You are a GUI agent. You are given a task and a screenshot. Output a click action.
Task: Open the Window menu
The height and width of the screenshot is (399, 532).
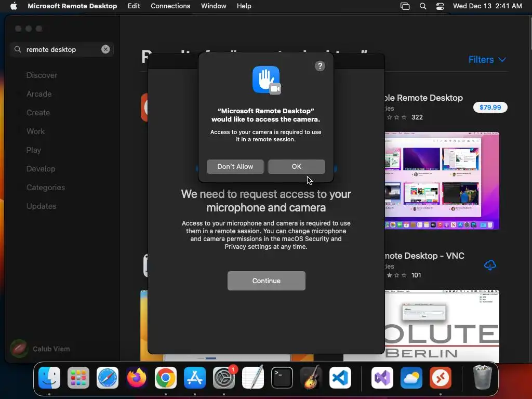coord(214,6)
